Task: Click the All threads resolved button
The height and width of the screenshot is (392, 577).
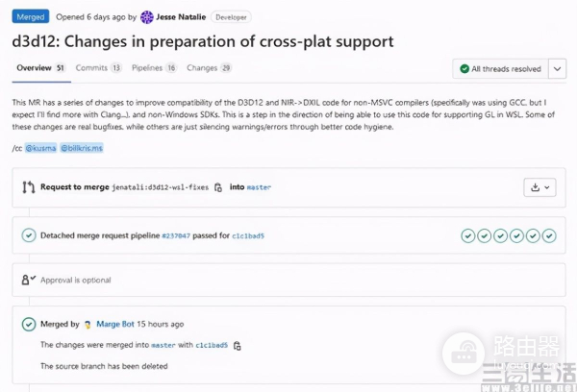Action: [500, 69]
